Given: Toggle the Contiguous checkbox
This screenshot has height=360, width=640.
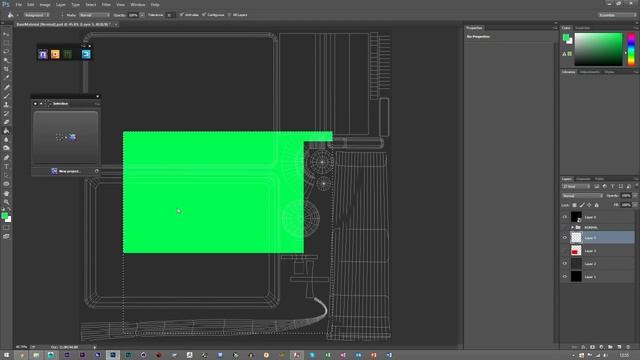Looking at the screenshot, I should click(204, 15).
